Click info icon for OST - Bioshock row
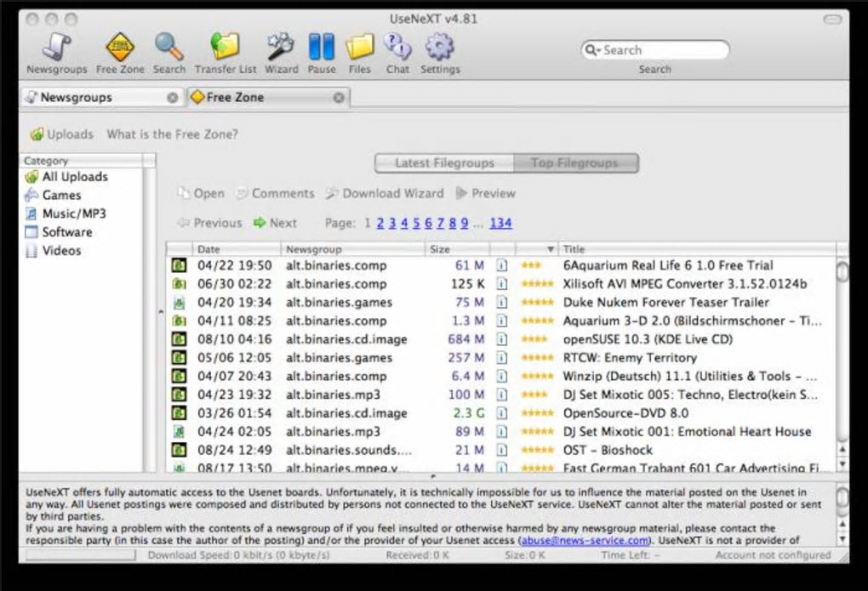Viewport: 868px width, 591px height. (x=501, y=451)
